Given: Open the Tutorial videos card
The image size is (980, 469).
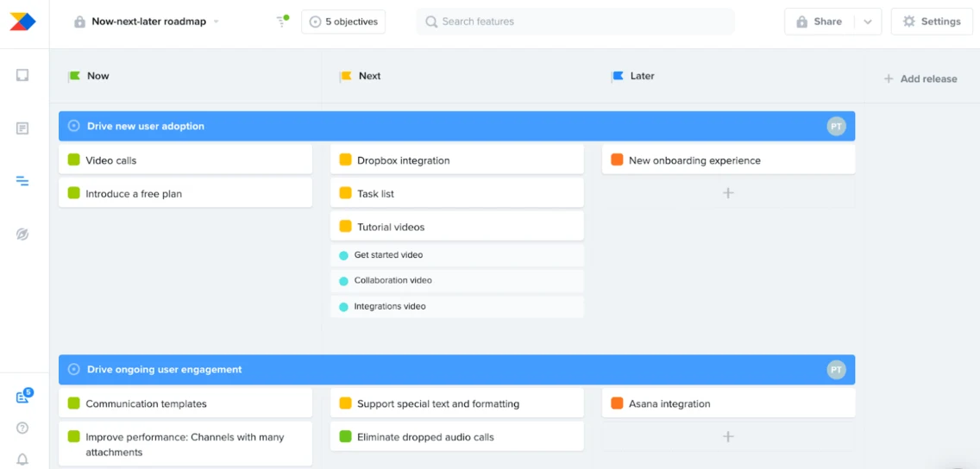Looking at the screenshot, I should 457,226.
